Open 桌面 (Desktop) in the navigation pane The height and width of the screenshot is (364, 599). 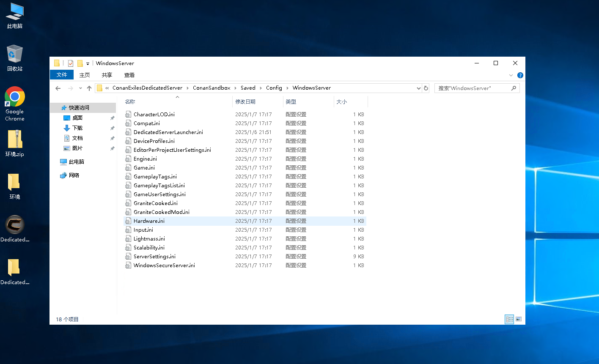pyautogui.click(x=77, y=118)
